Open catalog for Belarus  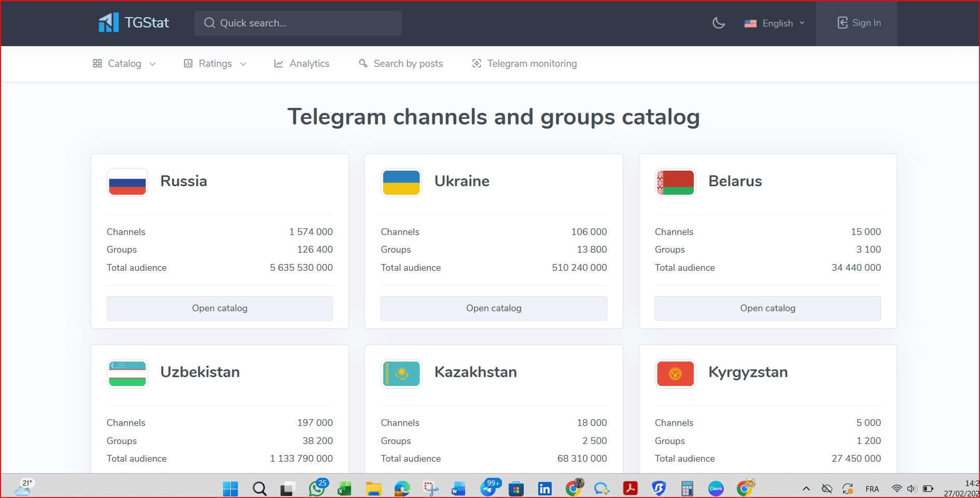767,308
